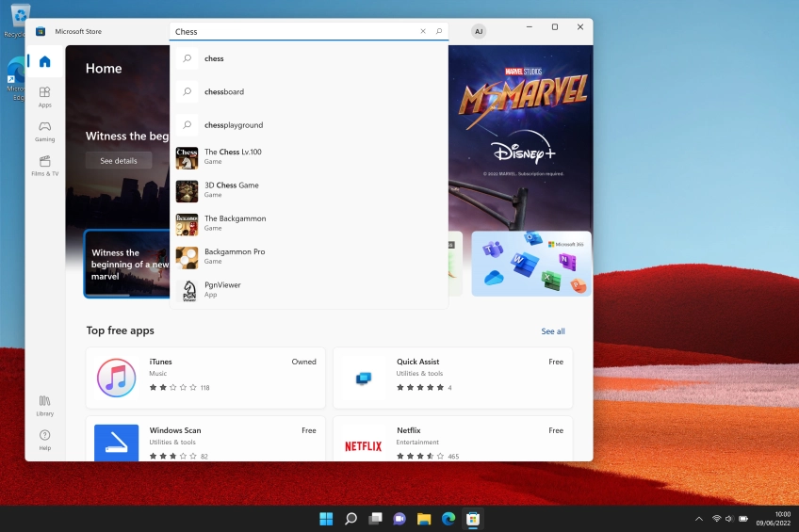
Task: Select the 'chessplayground' search suggestion
Action: click(x=309, y=124)
